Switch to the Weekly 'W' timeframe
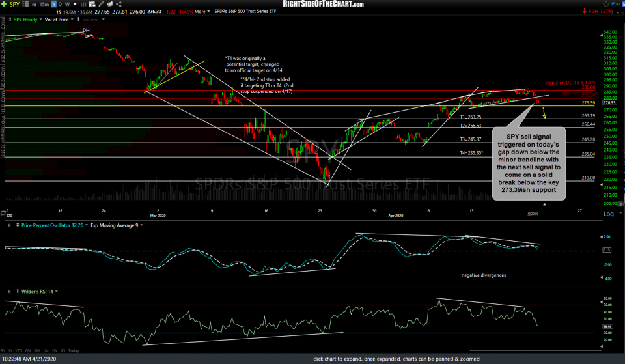Screen dimensions: 625x364 tap(67, 5)
